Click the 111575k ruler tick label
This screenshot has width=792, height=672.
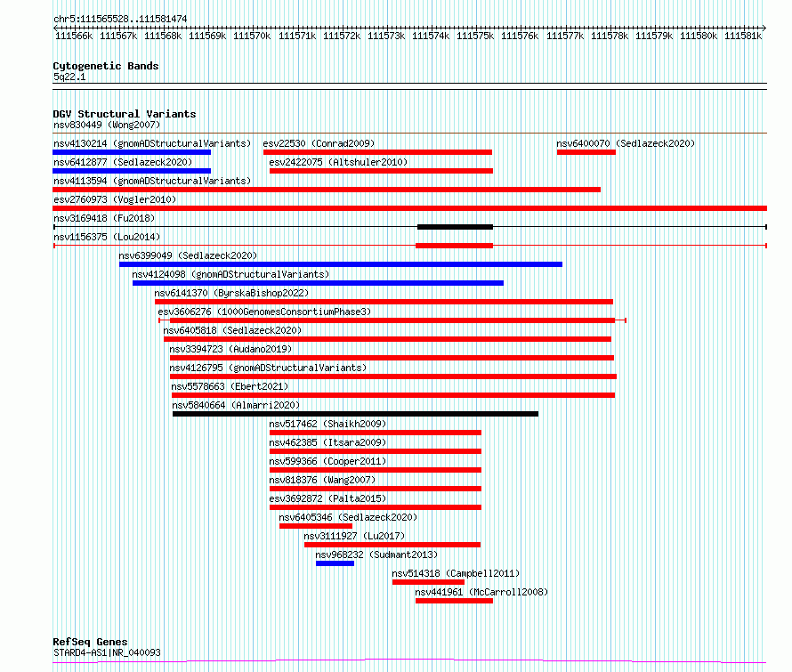(475, 36)
